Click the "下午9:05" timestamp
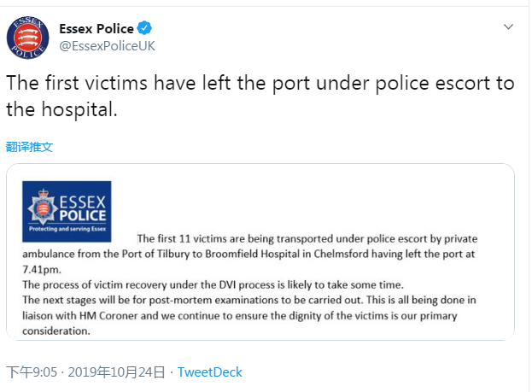Image resolution: width=532 pixels, height=392 pixels. [31, 372]
